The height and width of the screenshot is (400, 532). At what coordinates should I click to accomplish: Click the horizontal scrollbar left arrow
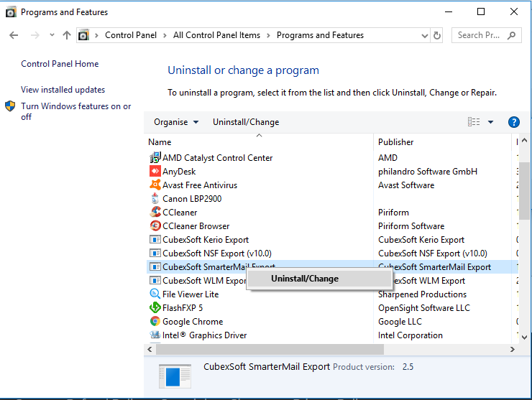pyautogui.click(x=150, y=349)
